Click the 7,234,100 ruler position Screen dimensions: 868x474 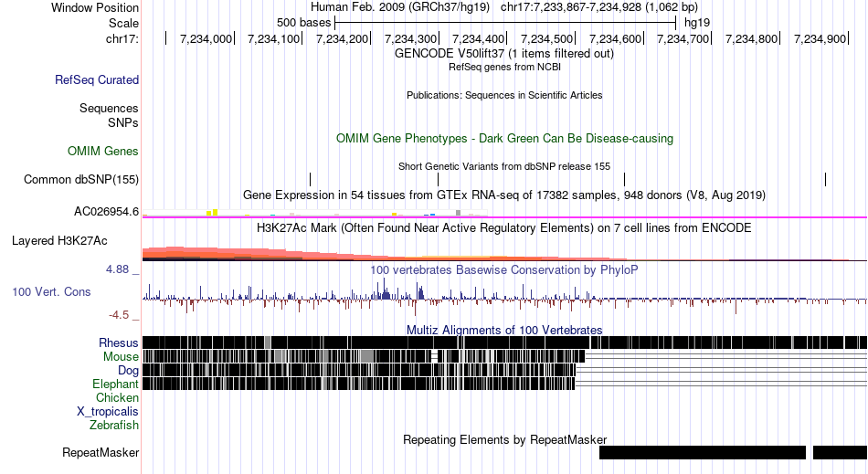(274, 38)
